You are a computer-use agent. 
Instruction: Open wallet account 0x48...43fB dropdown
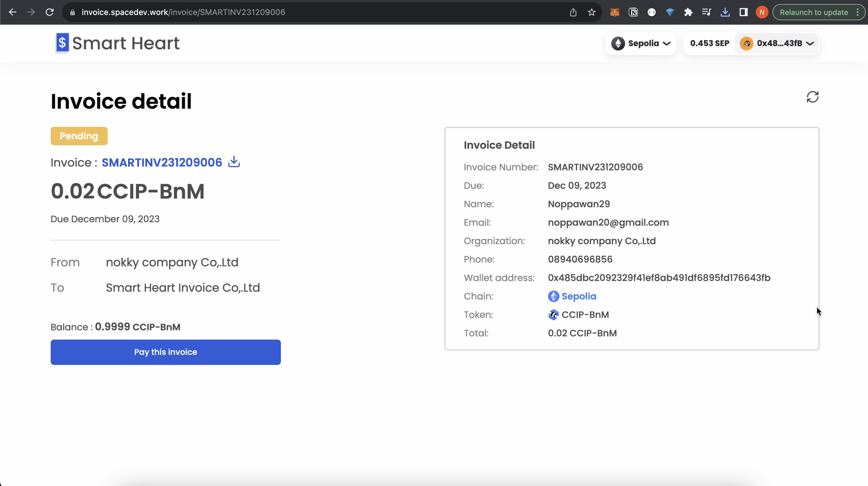[x=777, y=43]
